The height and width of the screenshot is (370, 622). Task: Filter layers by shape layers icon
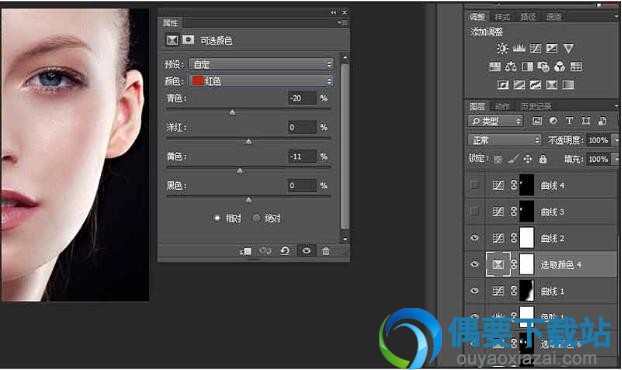[x=586, y=121]
